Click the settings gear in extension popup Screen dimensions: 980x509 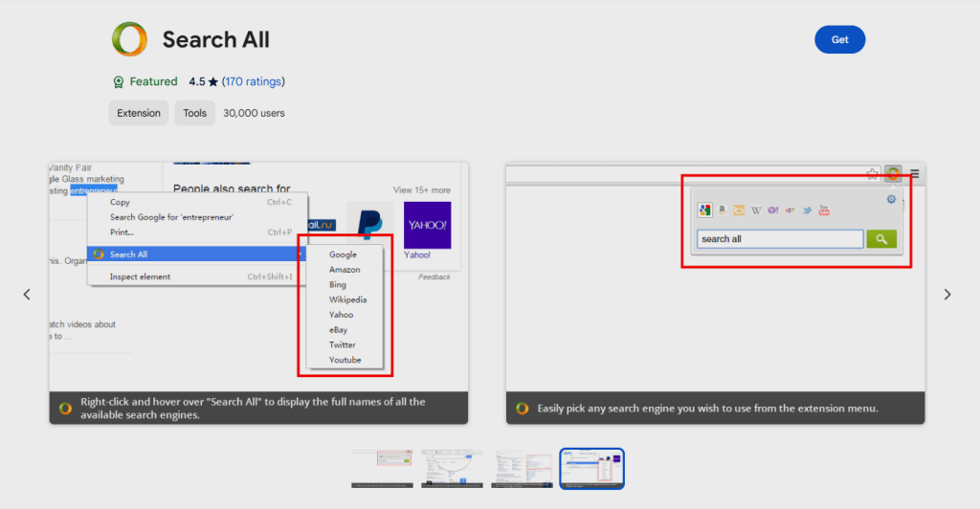[x=891, y=199]
